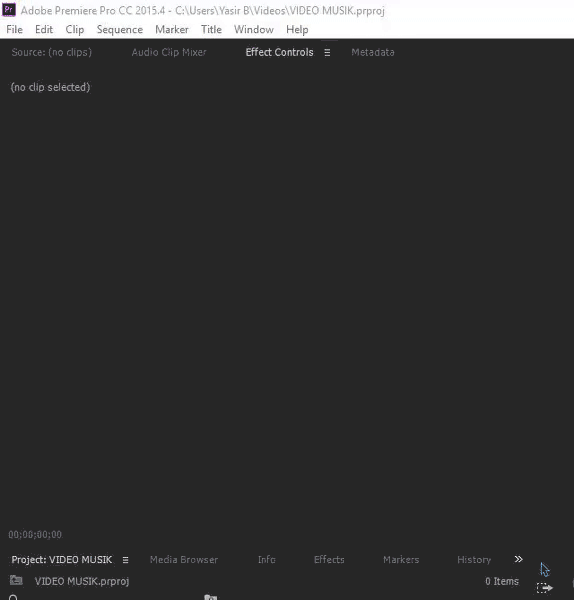Select the Selection arrow tool
The width and height of the screenshot is (574, 600).
click(545, 569)
